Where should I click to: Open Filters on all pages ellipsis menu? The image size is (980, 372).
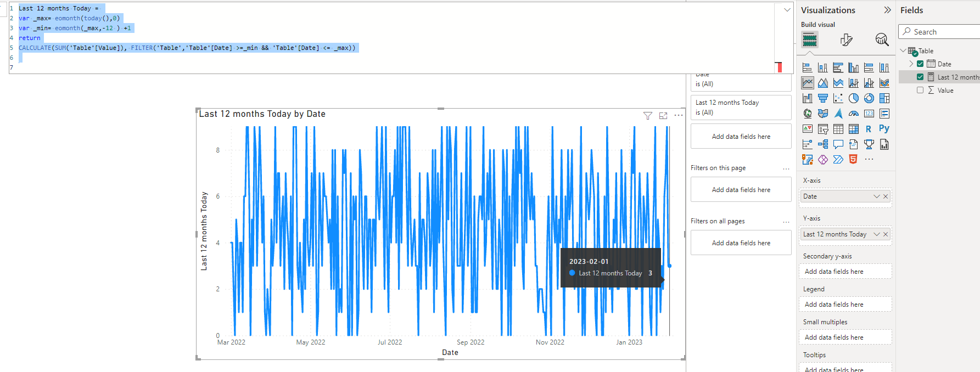[x=786, y=222]
